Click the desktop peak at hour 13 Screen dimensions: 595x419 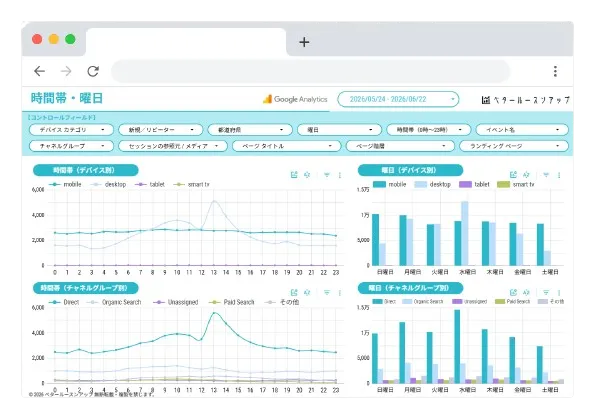[x=214, y=201]
